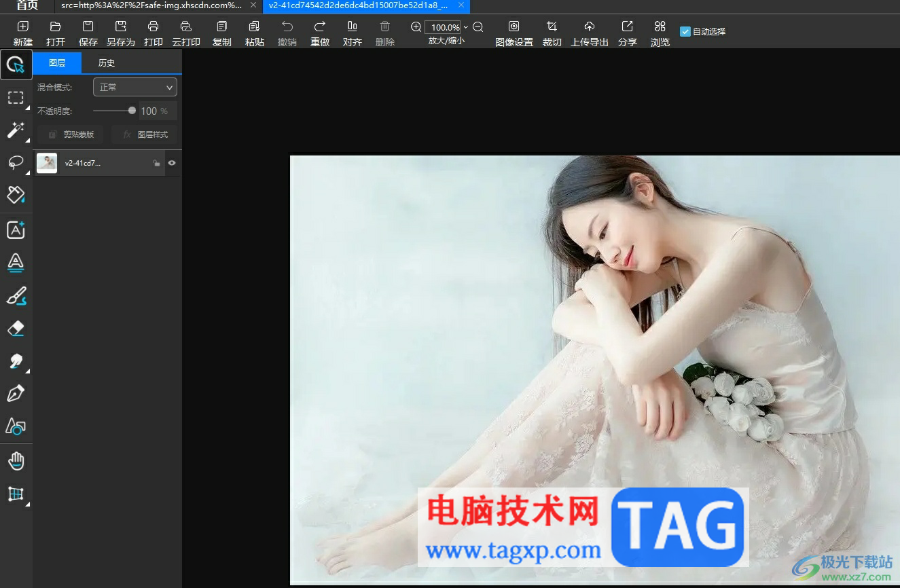Select the v2-41cd7 layer thumbnail
Screen dimensions: 900x588
tap(47, 163)
